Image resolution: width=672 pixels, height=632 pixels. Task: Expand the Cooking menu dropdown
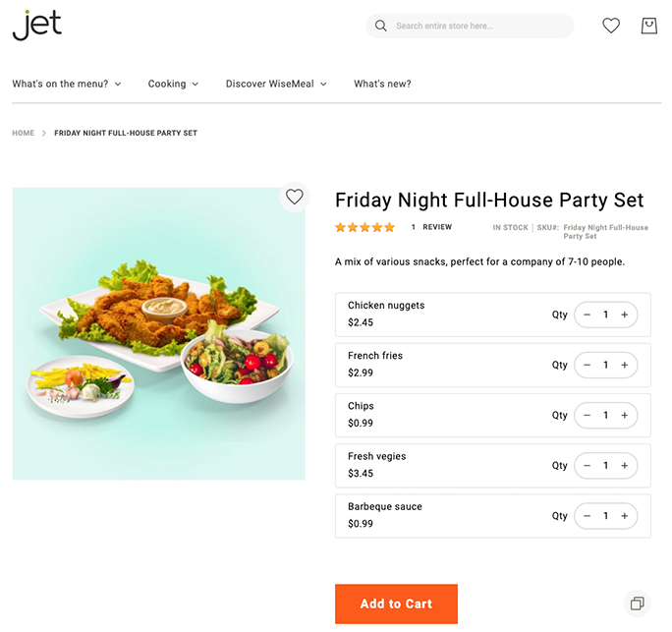[x=173, y=85]
